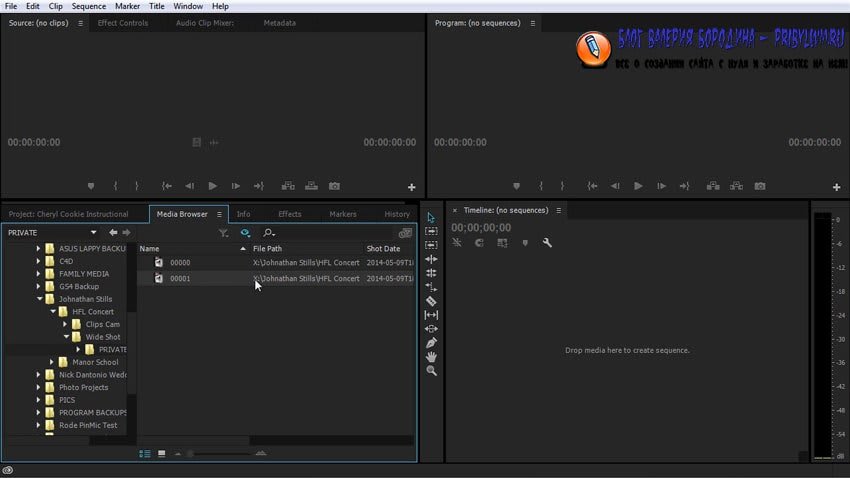Click Export Frame camera in Program monitor
This screenshot has height=478, width=850.
[x=760, y=186]
